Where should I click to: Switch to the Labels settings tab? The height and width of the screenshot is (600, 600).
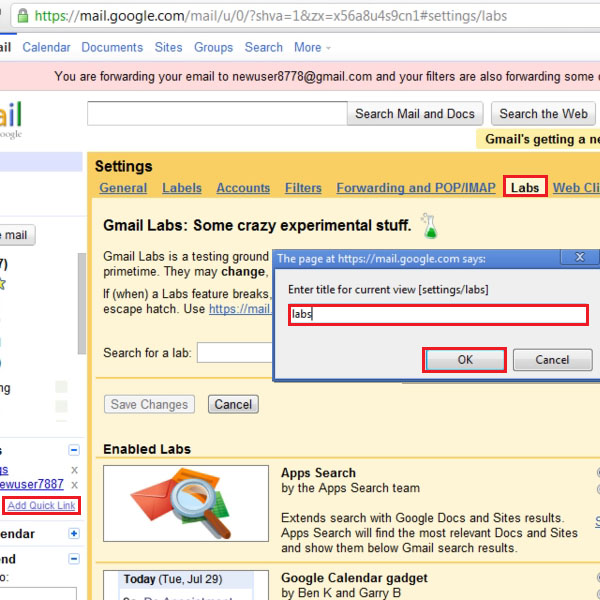click(x=182, y=188)
